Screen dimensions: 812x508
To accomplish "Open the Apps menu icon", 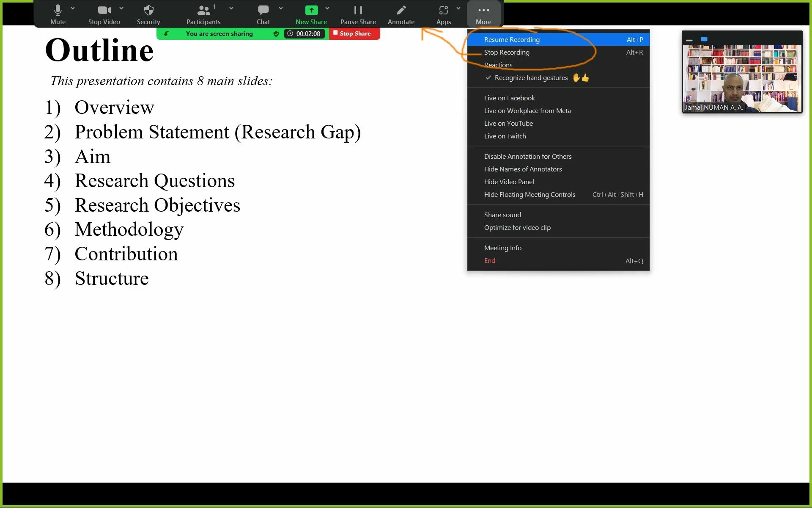I will pyautogui.click(x=443, y=11).
